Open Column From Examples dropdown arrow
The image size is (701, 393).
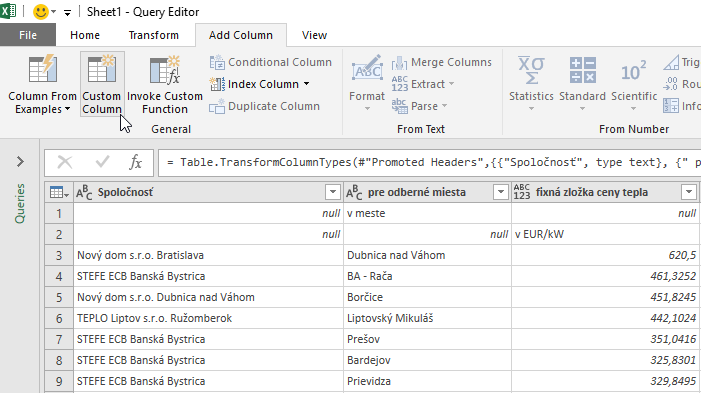point(67,109)
